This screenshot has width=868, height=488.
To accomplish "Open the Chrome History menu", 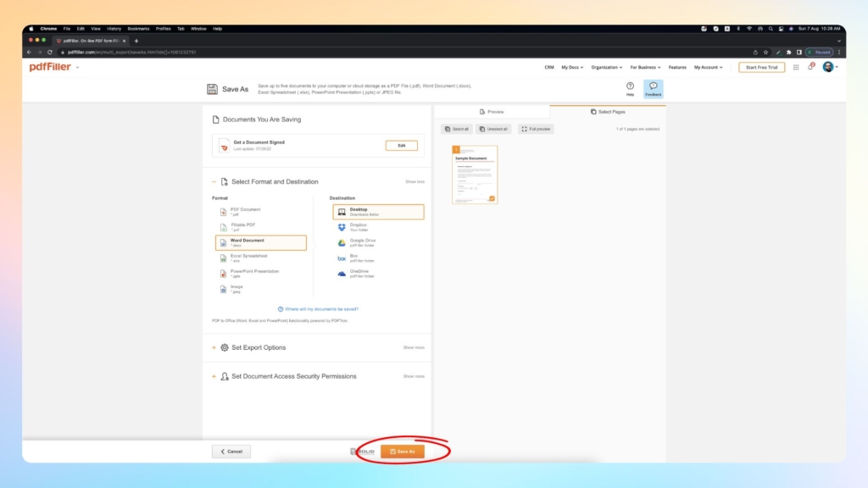I will coord(114,29).
